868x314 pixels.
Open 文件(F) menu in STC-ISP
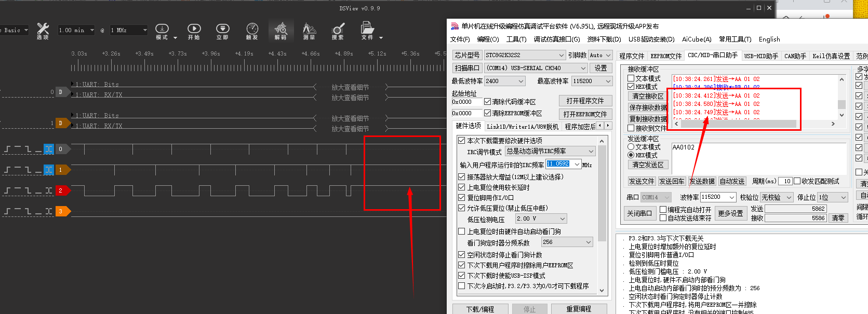point(460,39)
